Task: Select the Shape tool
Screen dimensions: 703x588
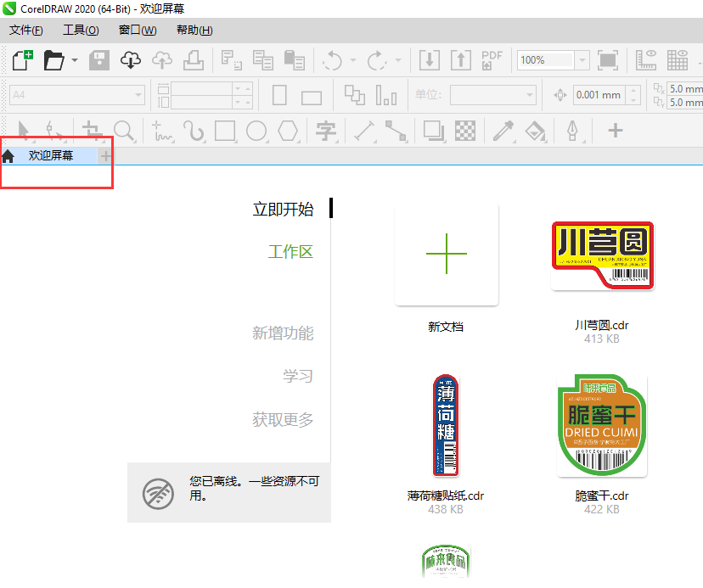Action: [x=55, y=131]
